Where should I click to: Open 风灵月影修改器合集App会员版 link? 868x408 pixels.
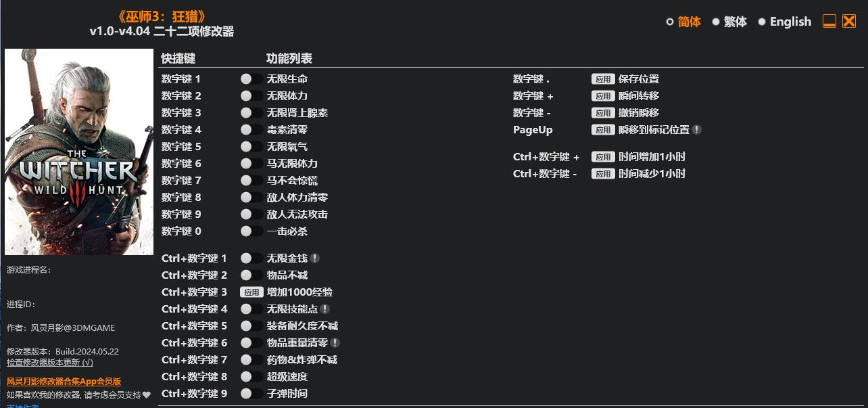64,382
